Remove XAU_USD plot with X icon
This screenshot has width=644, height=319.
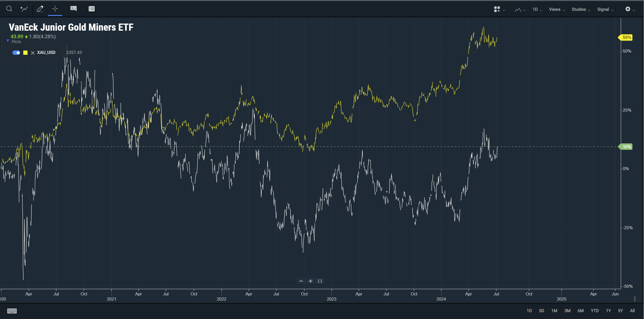click(x=33, y=53)
